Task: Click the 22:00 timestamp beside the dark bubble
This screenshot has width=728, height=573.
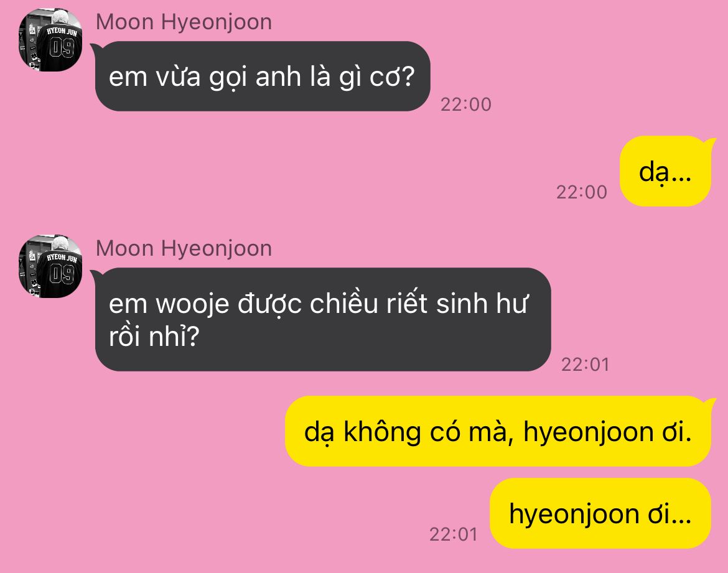Action: click(465, 105)
